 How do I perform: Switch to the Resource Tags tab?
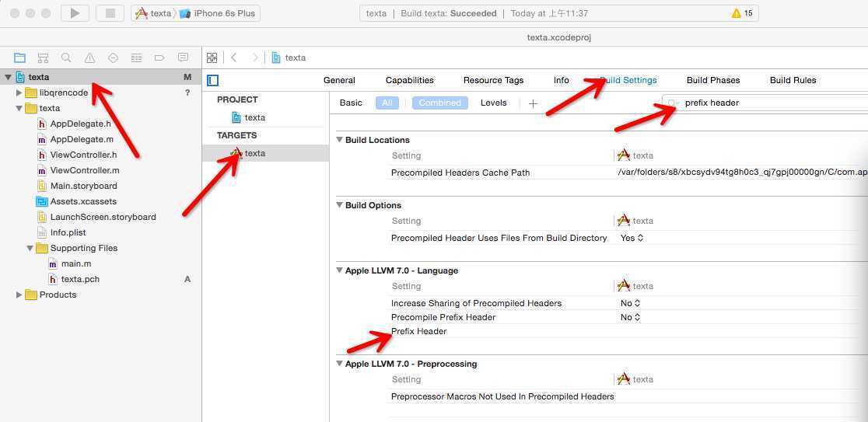(x=493, y=80)
